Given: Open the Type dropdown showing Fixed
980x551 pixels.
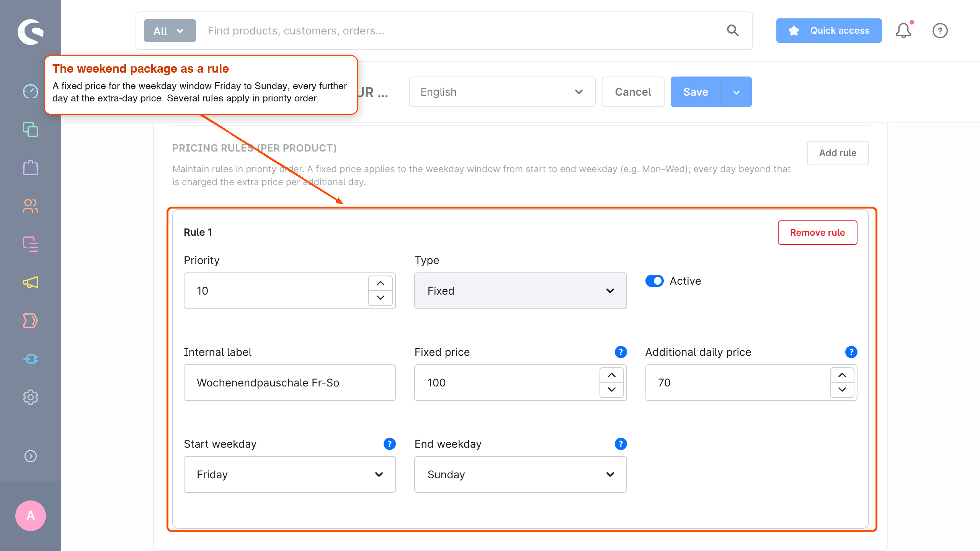Looking at the screenshot, I should tap(520, 291).
